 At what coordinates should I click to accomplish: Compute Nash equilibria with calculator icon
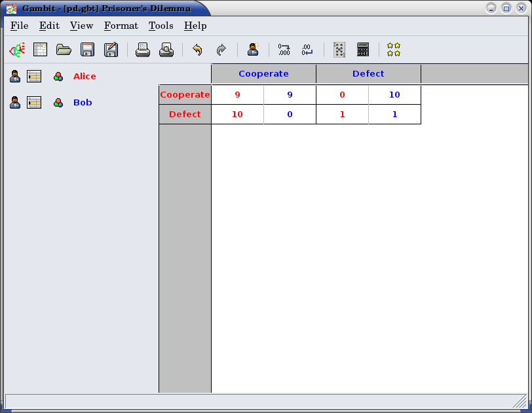point(363,50)
